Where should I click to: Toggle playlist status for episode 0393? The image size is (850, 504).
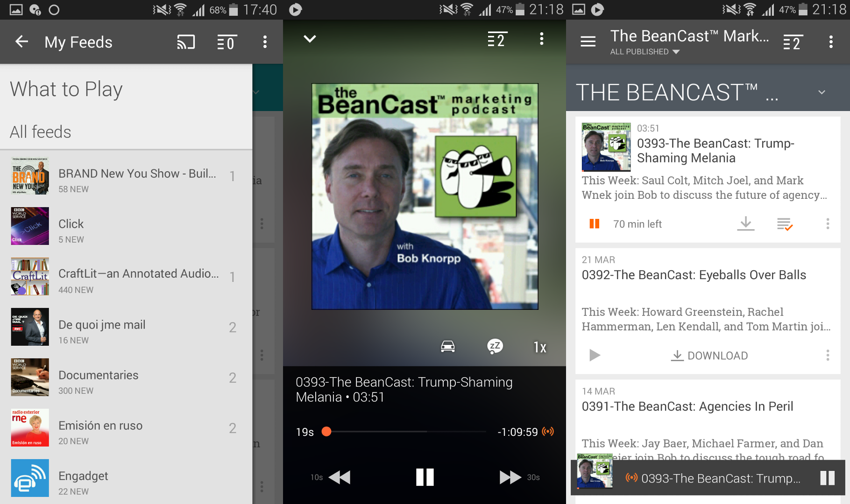785,224
